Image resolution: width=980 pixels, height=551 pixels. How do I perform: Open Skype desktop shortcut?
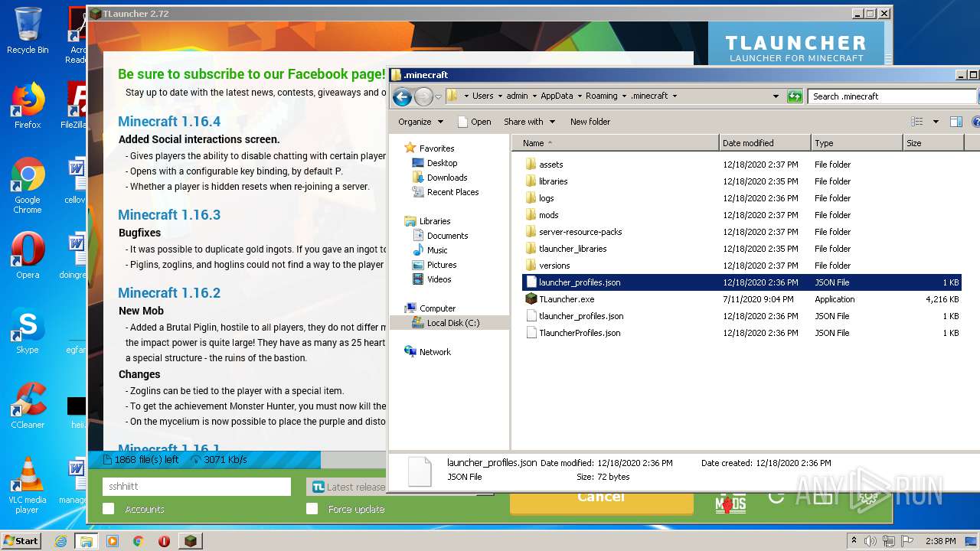[28, 331]
